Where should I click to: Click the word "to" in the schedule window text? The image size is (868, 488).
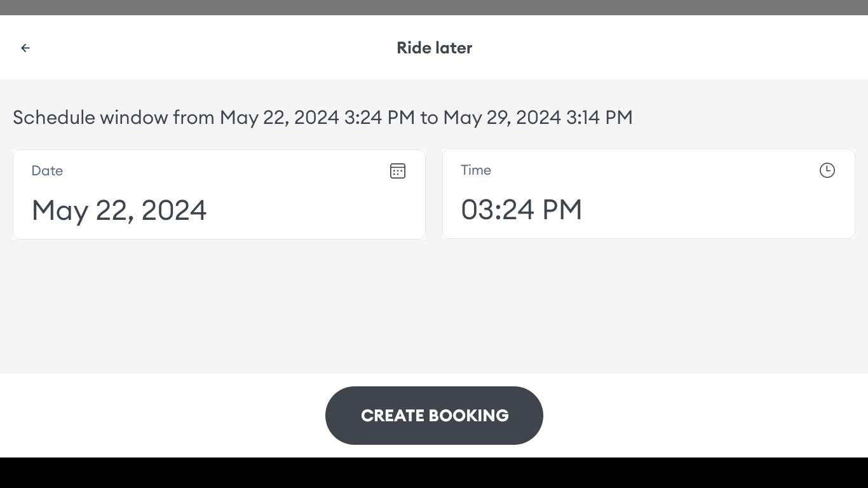coord(429,118)
